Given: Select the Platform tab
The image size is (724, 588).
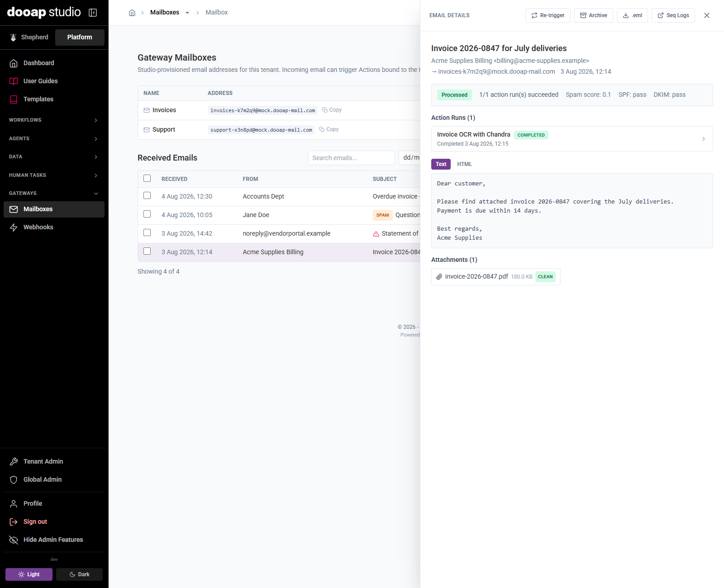Looking at the screenshot, I should tap(80, 37).
